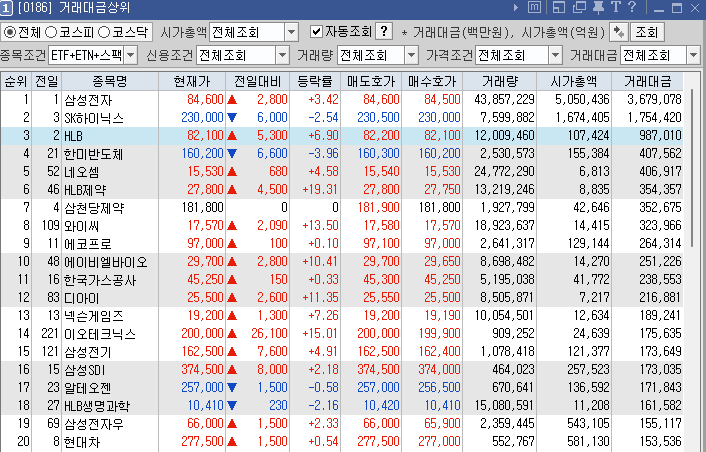The width and height of the screenshot is (706, 452).
Task: Sort by 등락률 column header
Action: click(x=315, y=81)
